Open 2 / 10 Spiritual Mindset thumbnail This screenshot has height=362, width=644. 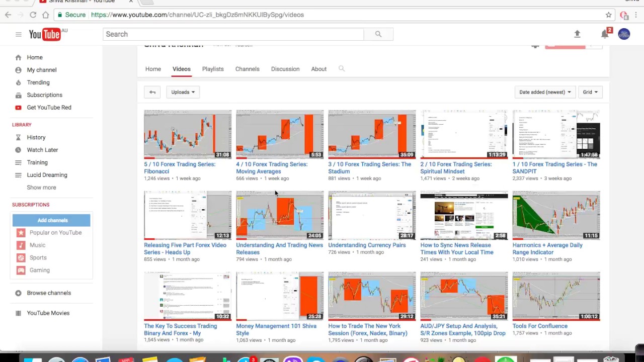click(464, 135)
